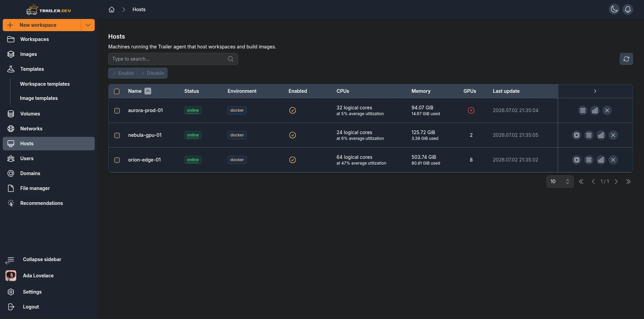The width and height of the screenshot is (644, 319).
Task: Click the X icon for orion-edge-01
Action: click(x=613, y=160)
